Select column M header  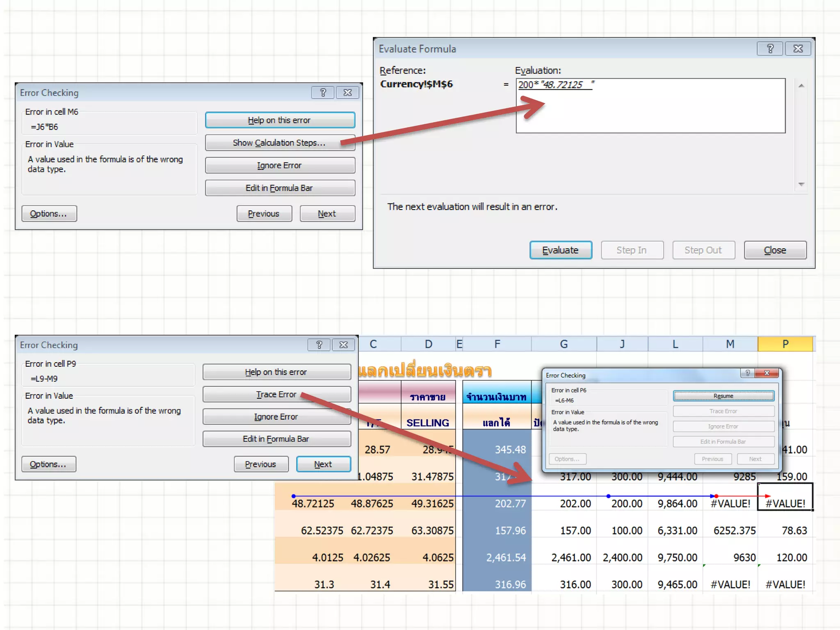tap(730, 344)
